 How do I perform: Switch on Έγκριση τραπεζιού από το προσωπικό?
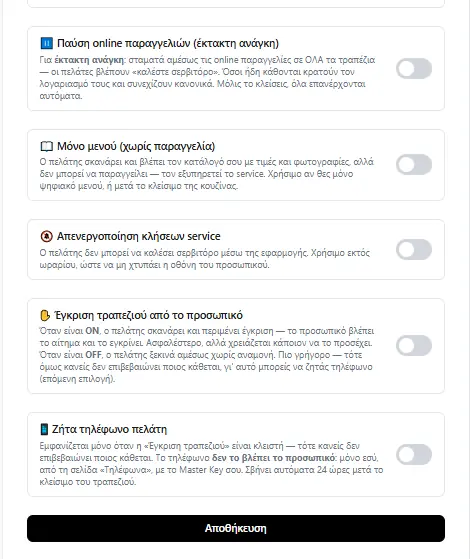(x=414, y=345)
